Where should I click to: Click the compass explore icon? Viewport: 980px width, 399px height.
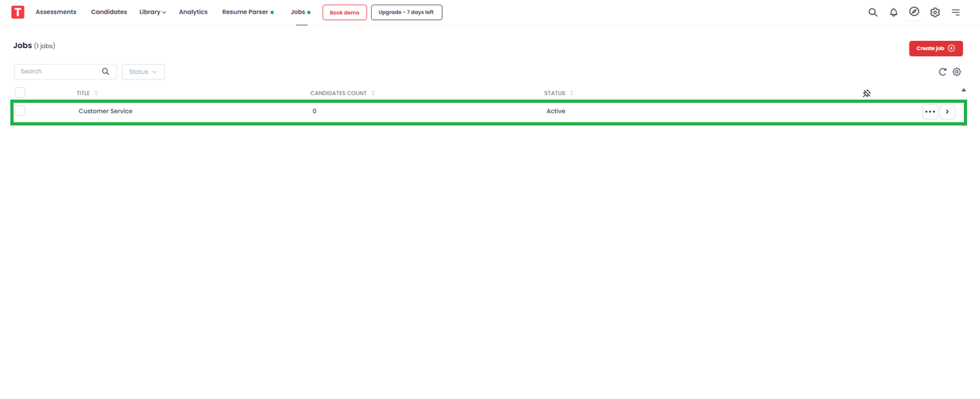coord(914,12)
